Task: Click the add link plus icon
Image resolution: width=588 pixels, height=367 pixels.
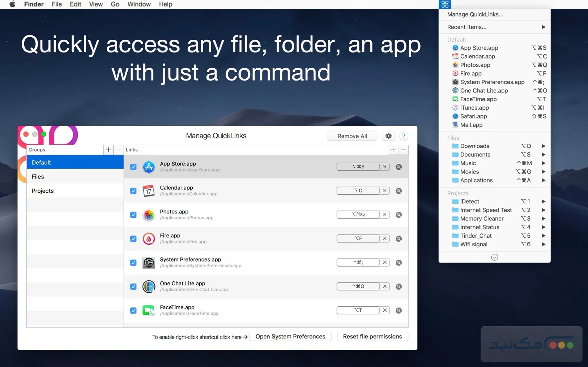Action: [393, 150]
